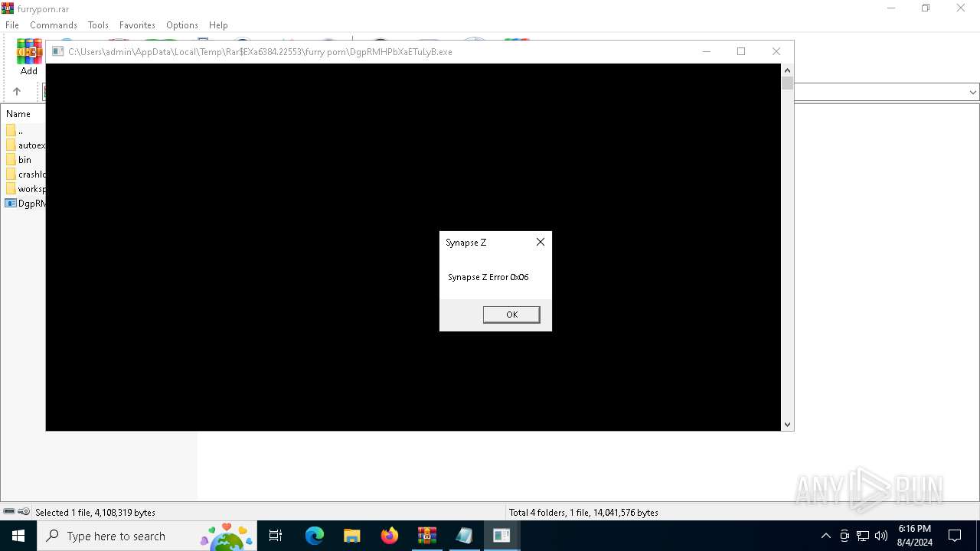980x551 pixels.
Task: Click the Add toolbar icon in WinRAR
Action: (x=29, y=57)
